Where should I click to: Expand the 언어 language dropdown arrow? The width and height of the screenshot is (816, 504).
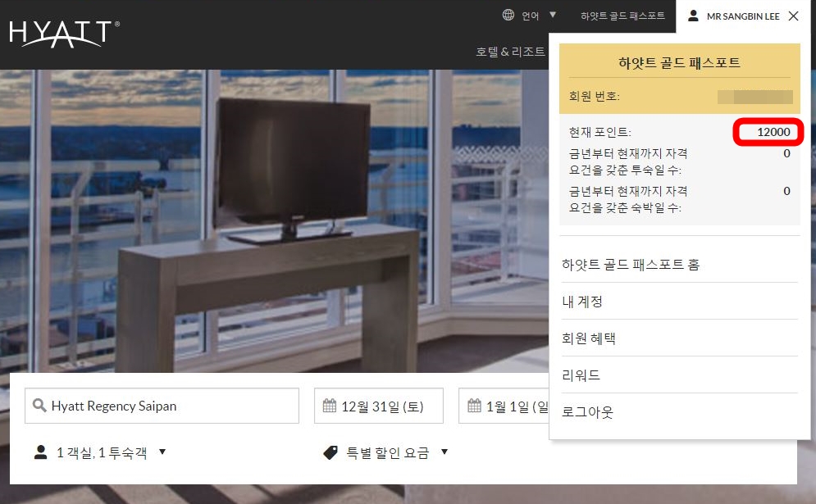(553, 15)
